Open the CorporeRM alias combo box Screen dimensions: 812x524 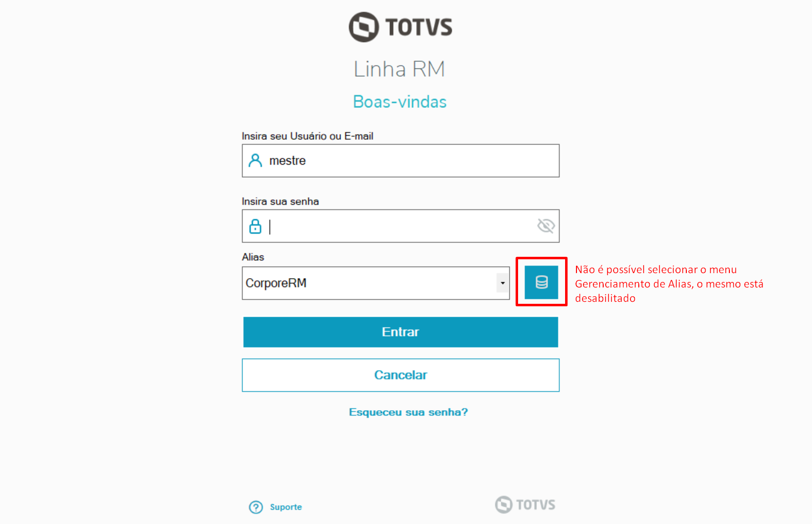pos(376,283)
